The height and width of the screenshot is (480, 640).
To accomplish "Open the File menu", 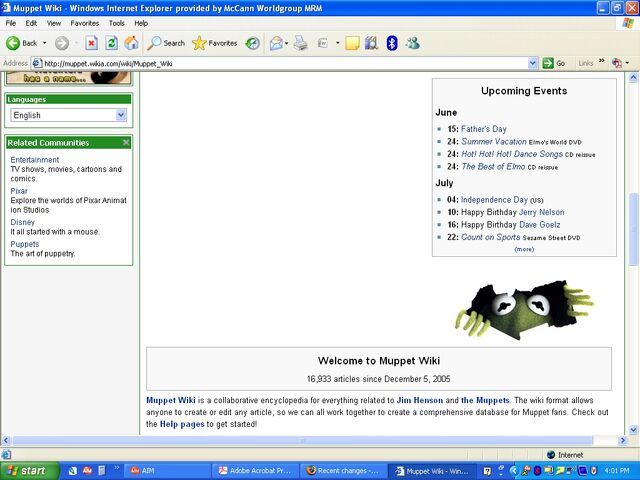I will pos(11,23).
